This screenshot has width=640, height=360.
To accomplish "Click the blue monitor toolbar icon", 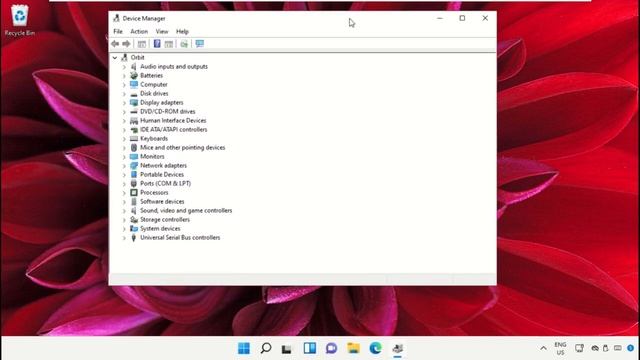I will tap(200, 44).
